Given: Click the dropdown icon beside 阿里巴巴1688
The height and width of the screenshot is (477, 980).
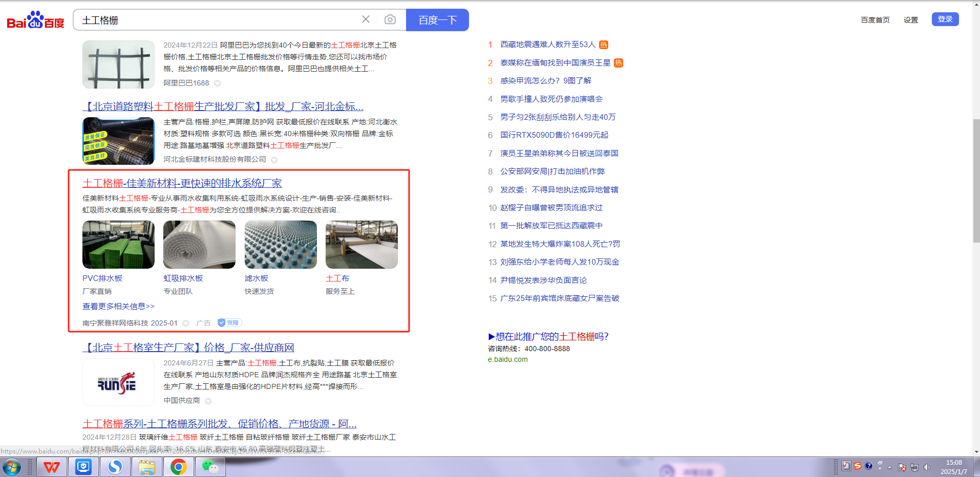Looking at the screenshot, I should tap(217, 83).
